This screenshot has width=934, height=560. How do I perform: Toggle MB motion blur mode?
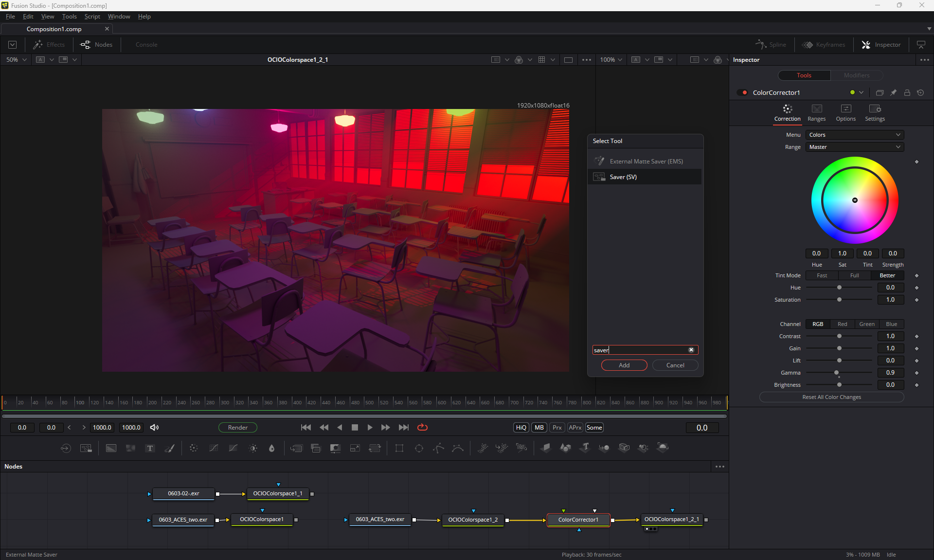pos(539,427)
